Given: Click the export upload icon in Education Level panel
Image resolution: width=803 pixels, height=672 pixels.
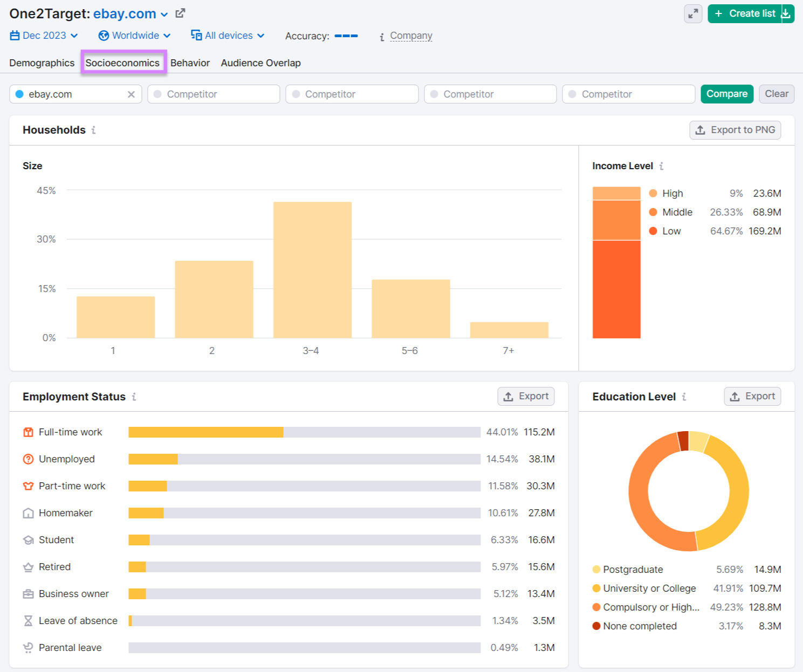Looking at the screenshot, I should click(735, 396).
